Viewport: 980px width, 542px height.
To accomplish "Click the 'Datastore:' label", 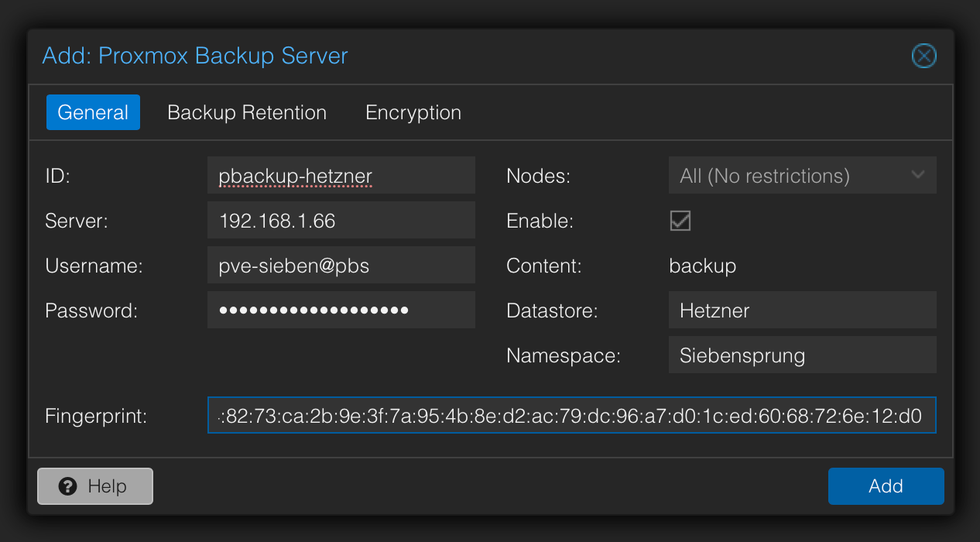I will [x=553, y=310].
